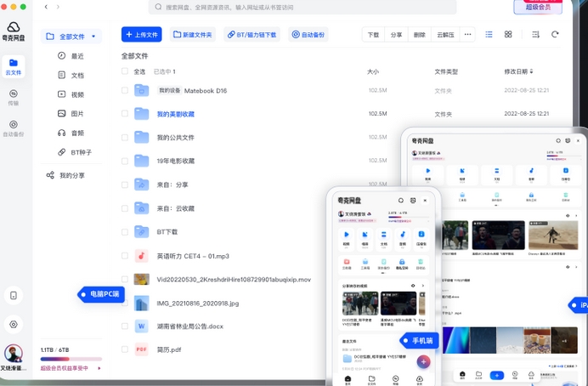Click the blue plus button in tablet window
The image size is (588, 386).
point(497,375)
